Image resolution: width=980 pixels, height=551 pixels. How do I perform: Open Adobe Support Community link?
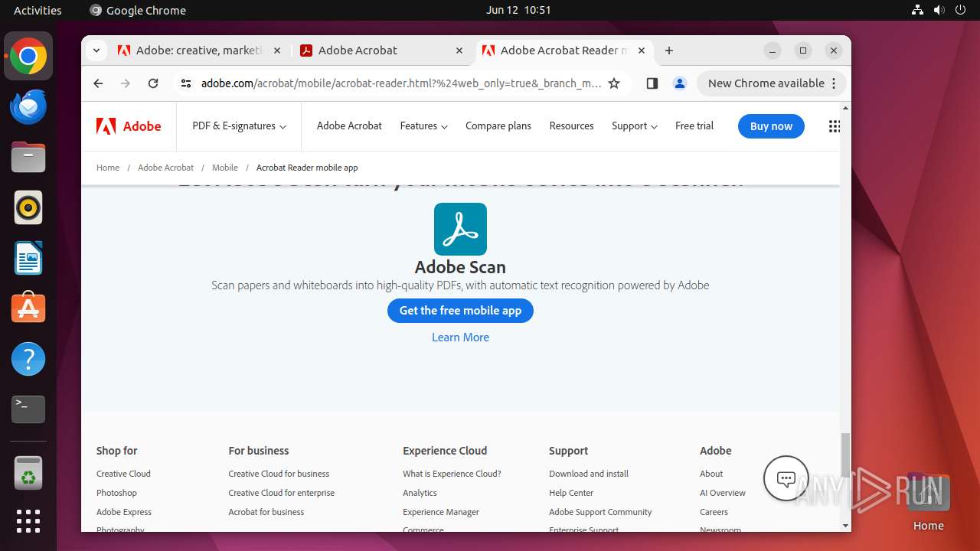pos(600,512)
